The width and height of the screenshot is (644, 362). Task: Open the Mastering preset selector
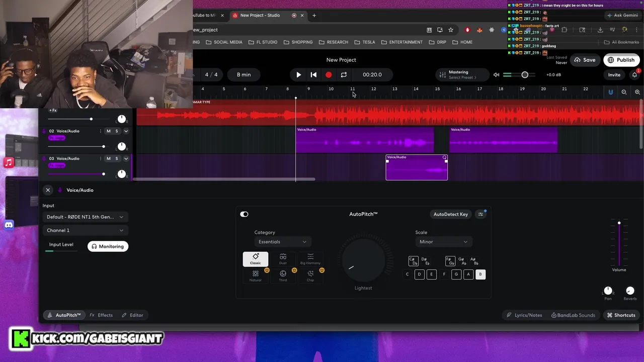point(462,74)
